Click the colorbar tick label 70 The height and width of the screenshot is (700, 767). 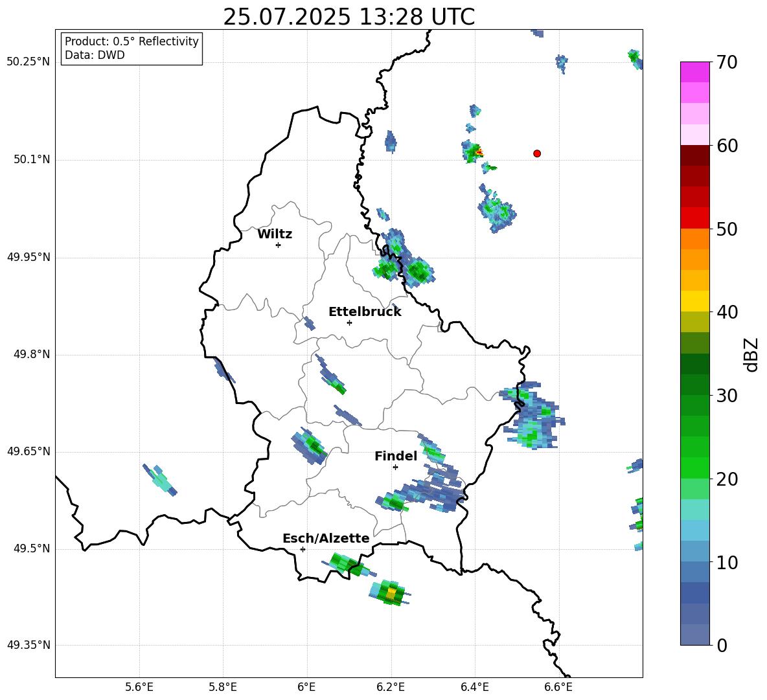tap(727, 62)
